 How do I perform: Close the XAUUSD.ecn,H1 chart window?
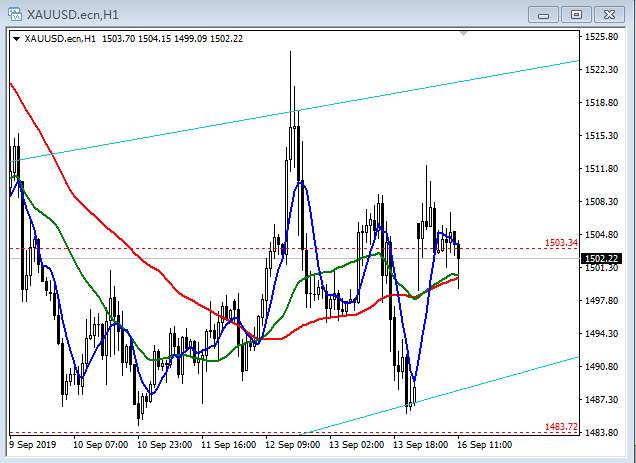(609, 15)
